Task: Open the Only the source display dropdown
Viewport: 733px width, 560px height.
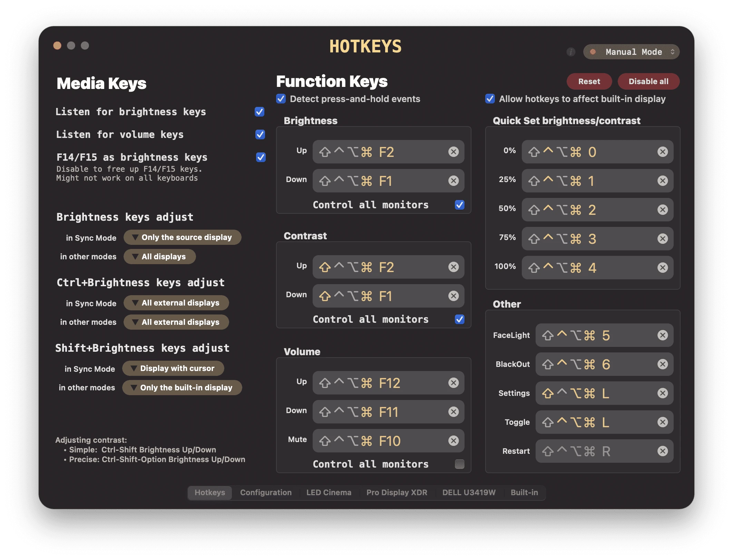Action: click(x=182, y=237)
